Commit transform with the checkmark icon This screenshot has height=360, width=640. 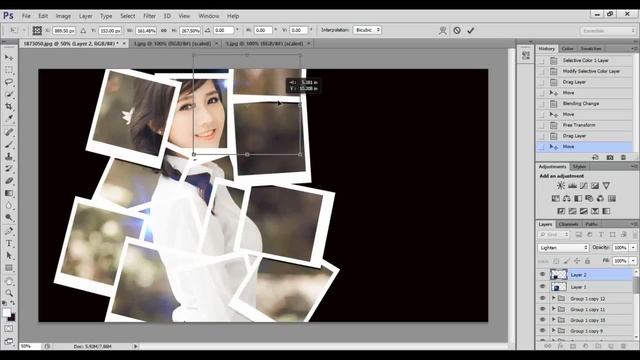(471, 30)
